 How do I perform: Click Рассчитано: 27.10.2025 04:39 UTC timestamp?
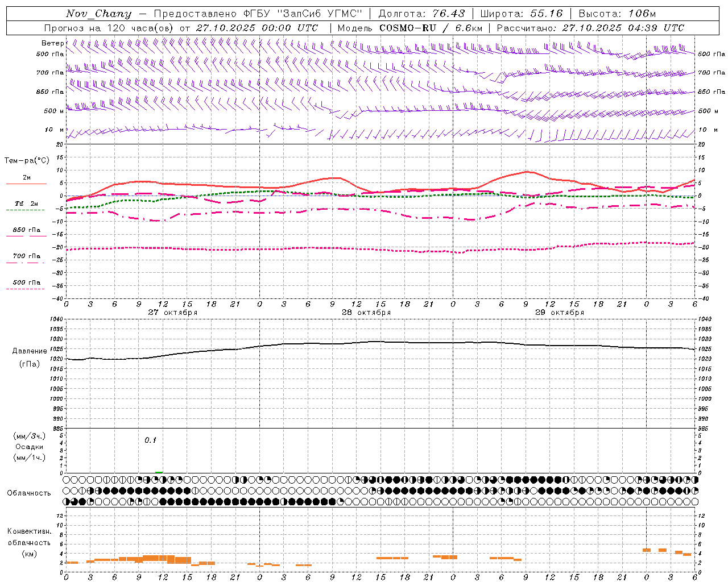(x=591, y=28)
